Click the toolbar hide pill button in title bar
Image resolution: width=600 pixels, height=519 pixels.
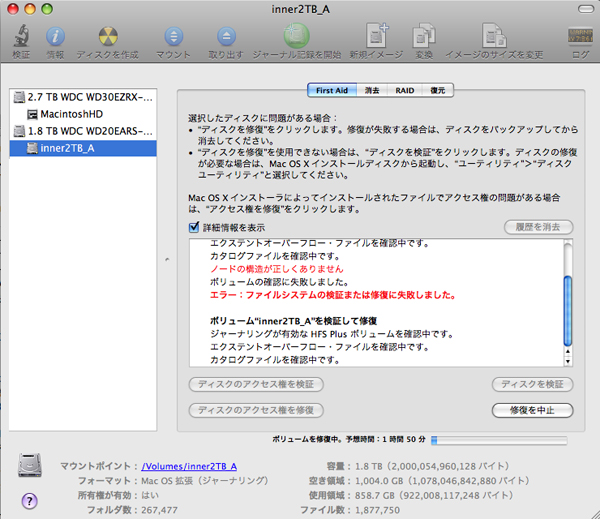(x=585, y=9)
